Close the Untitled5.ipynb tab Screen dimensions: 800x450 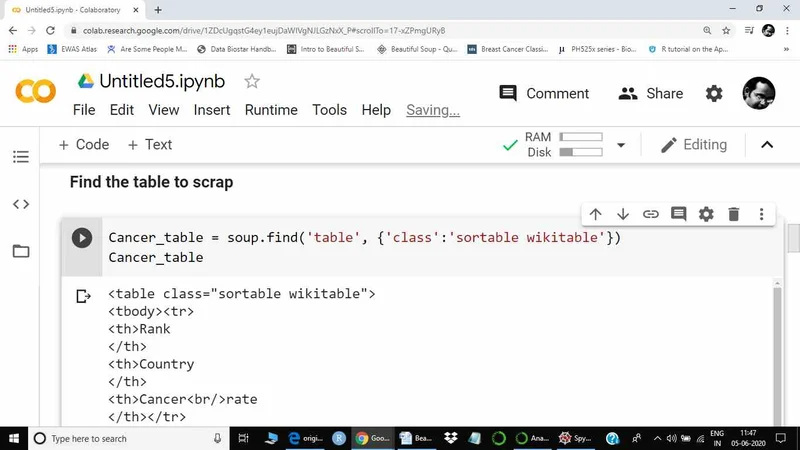click(x=136, y=10)
